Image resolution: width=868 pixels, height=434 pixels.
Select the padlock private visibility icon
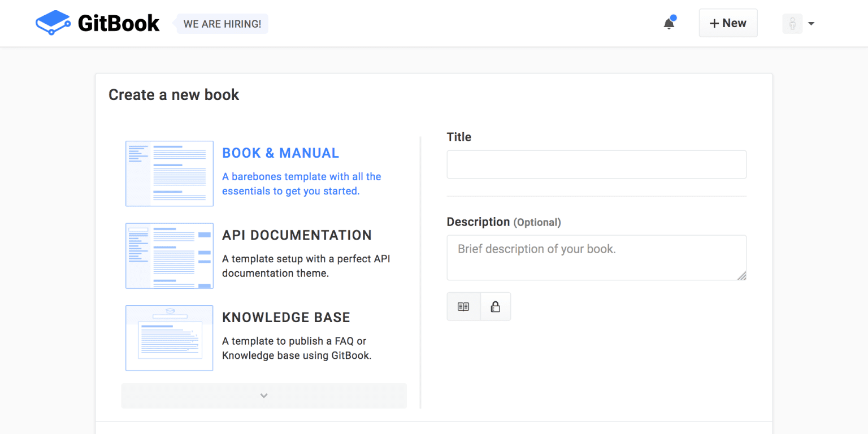click(495, 306)
